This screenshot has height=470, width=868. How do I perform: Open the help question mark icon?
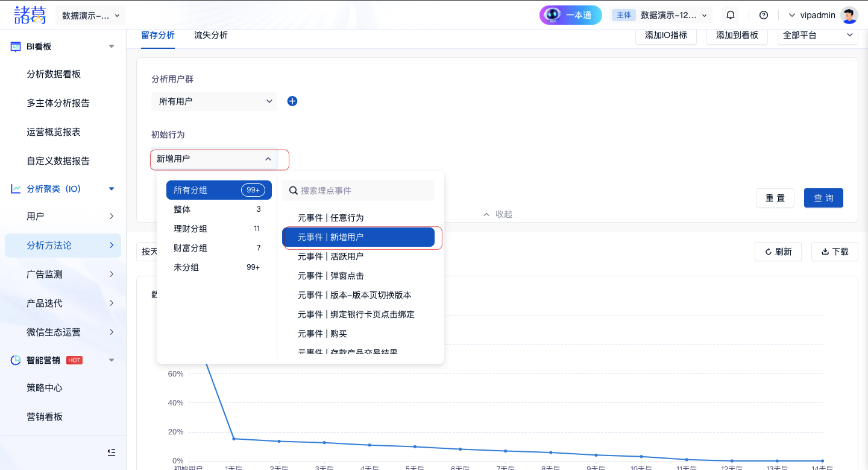[x=764, y=15]
